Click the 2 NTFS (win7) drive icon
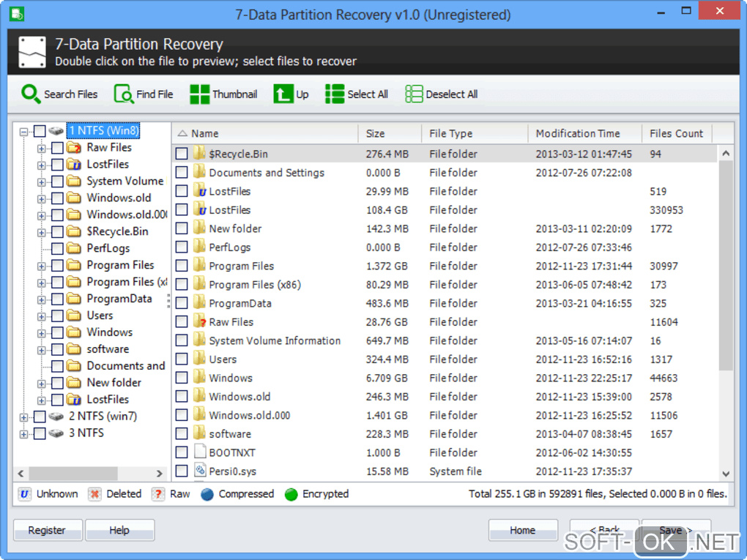Screen dimensions: 747x560 click(x=56, y=417)
